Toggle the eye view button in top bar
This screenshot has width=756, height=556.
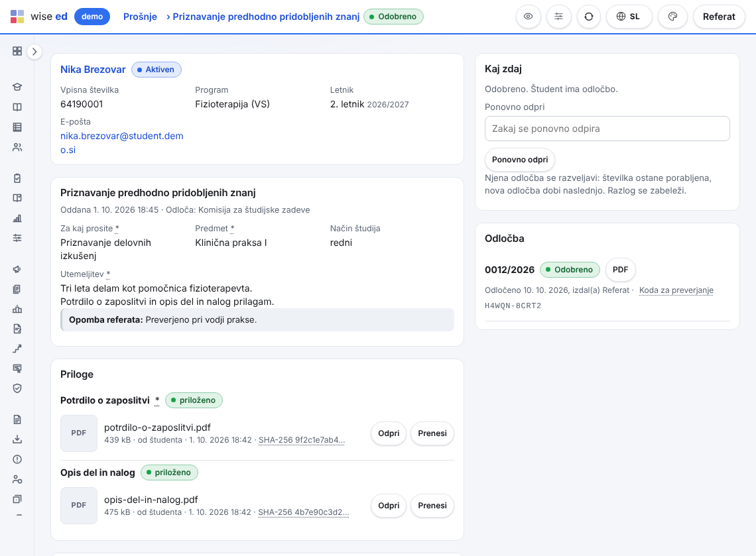tap(529, 17)
